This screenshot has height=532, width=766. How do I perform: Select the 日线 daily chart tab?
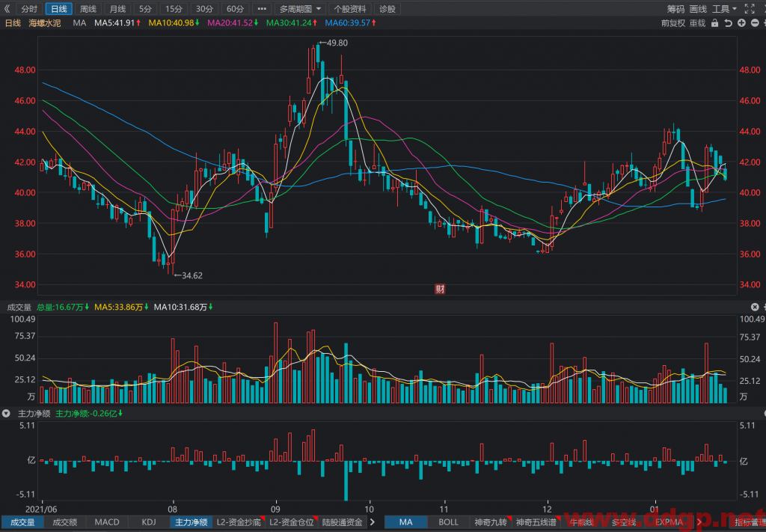(58, 9)
